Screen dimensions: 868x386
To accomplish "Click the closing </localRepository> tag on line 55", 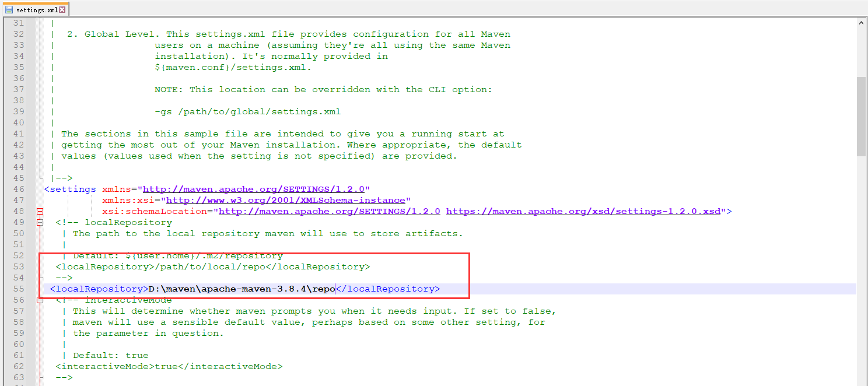I will point(388,289).
